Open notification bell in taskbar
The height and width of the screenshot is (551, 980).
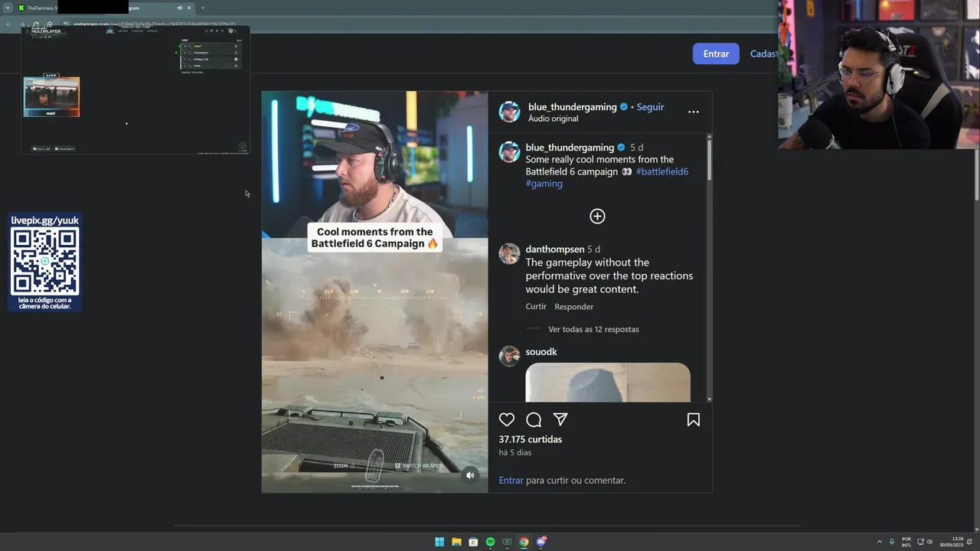coord(969,542)
